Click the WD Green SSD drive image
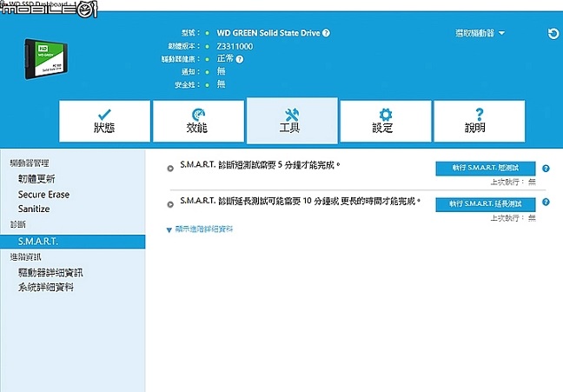The image size is (563, 392). 45,59
